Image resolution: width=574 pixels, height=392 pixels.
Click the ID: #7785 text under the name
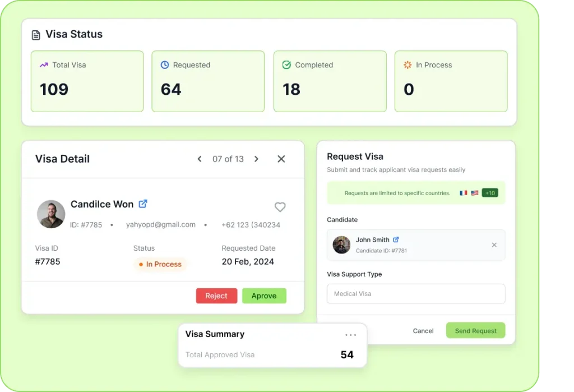click(86, 225)
